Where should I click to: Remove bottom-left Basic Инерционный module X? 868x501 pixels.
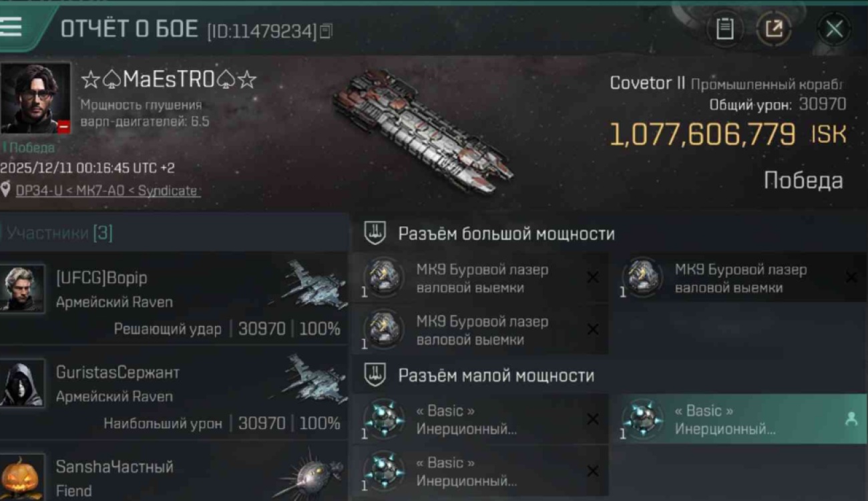coord(592,471)
